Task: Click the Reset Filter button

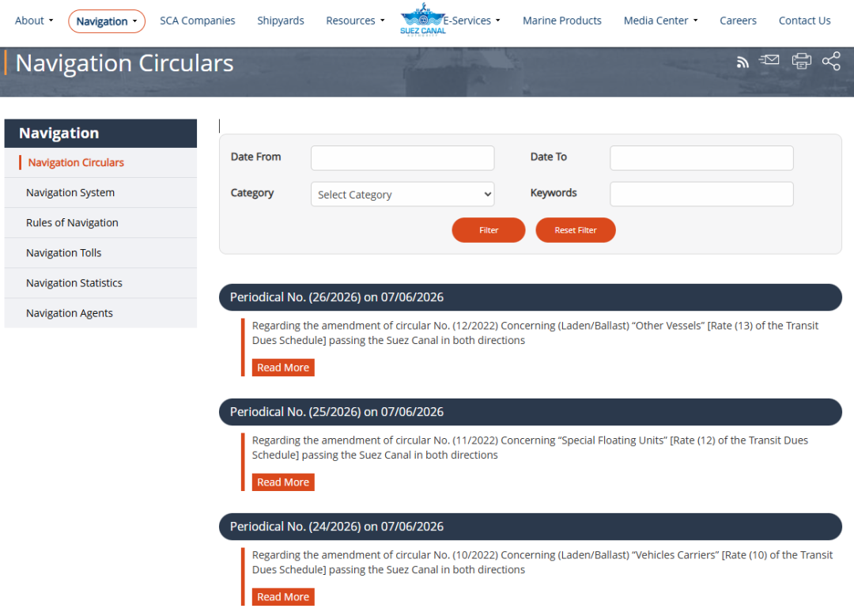Action: (x=576, y=230)
